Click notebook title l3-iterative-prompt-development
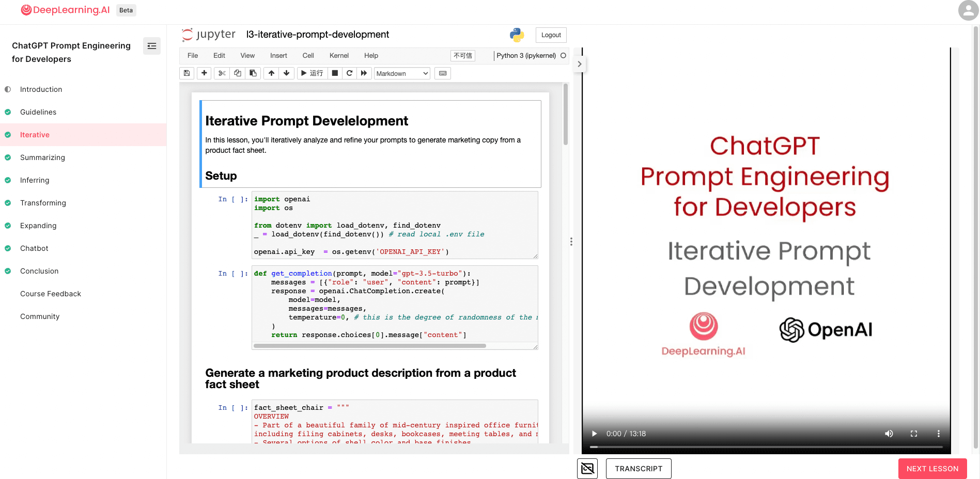Viewport: 980px width, 479px height. coord(318,35)
